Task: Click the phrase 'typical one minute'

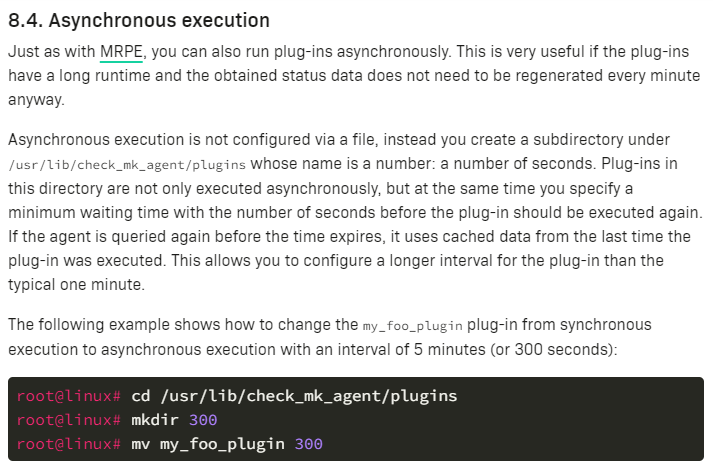Action: tap(76, 285)
